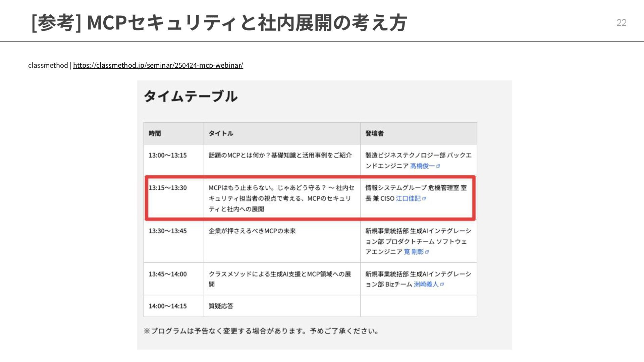
Task: Click speaker link 筧 剛彰
Action: coord(414,252)
